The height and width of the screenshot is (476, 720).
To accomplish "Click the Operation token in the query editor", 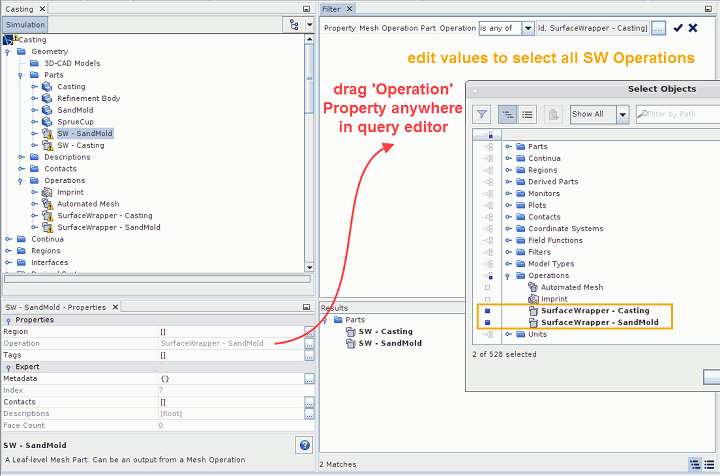I will (x=457, y=28).
